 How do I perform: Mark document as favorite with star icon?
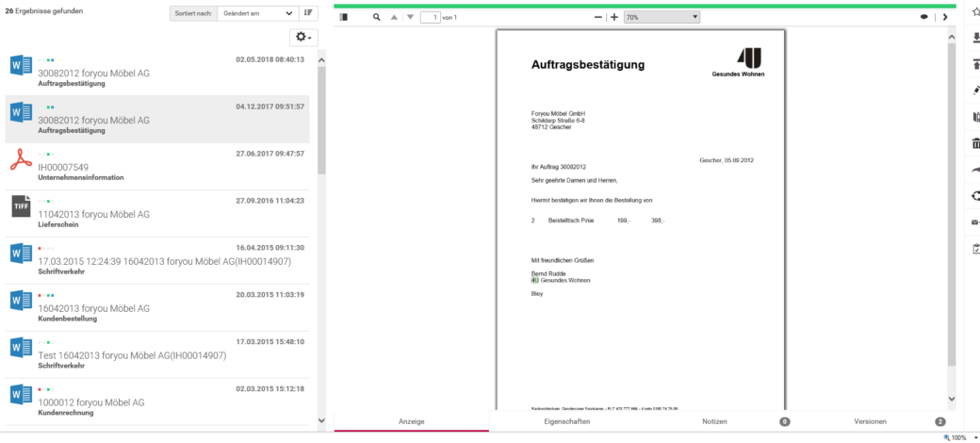(x=976, y=12)
